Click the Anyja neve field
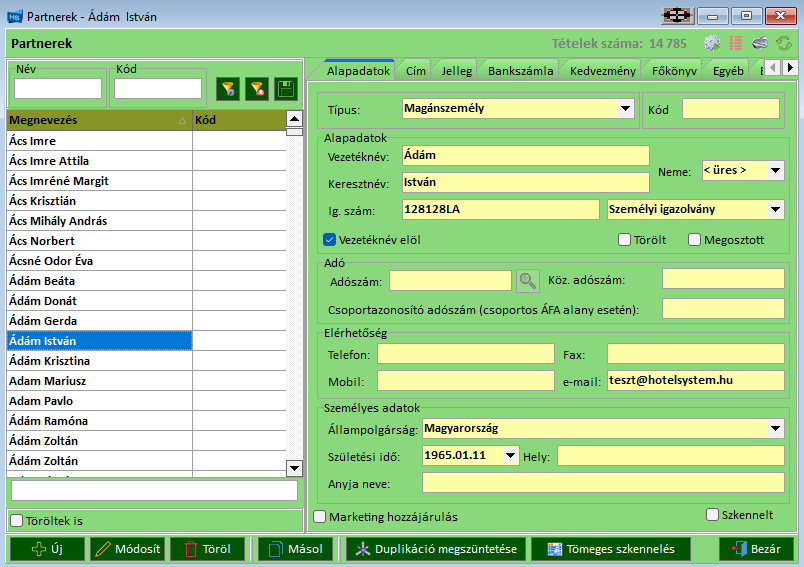Viewport: 804px width, 567px height. (603, 483)
